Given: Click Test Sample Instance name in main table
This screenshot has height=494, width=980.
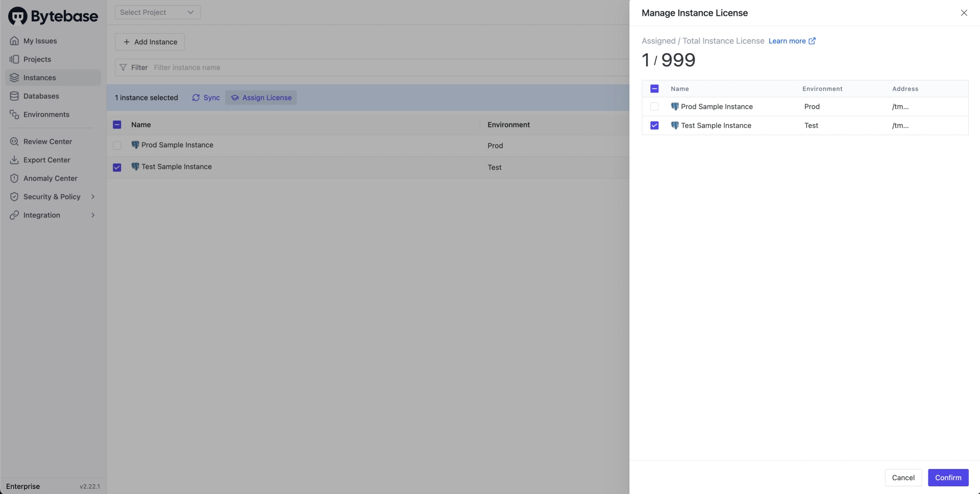Looking at the screenshot, I should coord(177,166).
